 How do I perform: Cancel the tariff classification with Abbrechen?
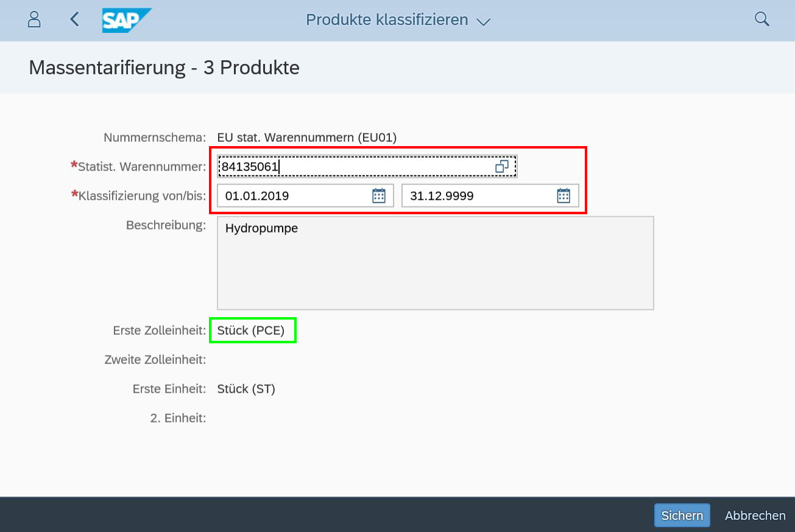click(755, 515)
